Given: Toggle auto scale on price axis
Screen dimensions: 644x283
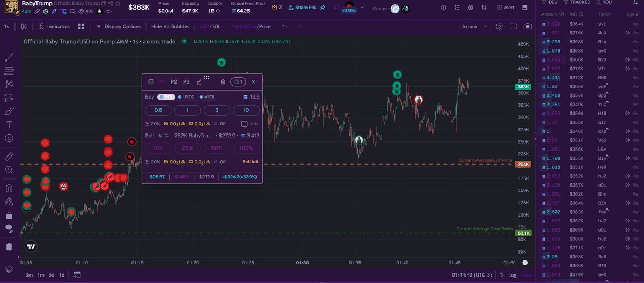Looking at the screenshot, I should point(525,275).
